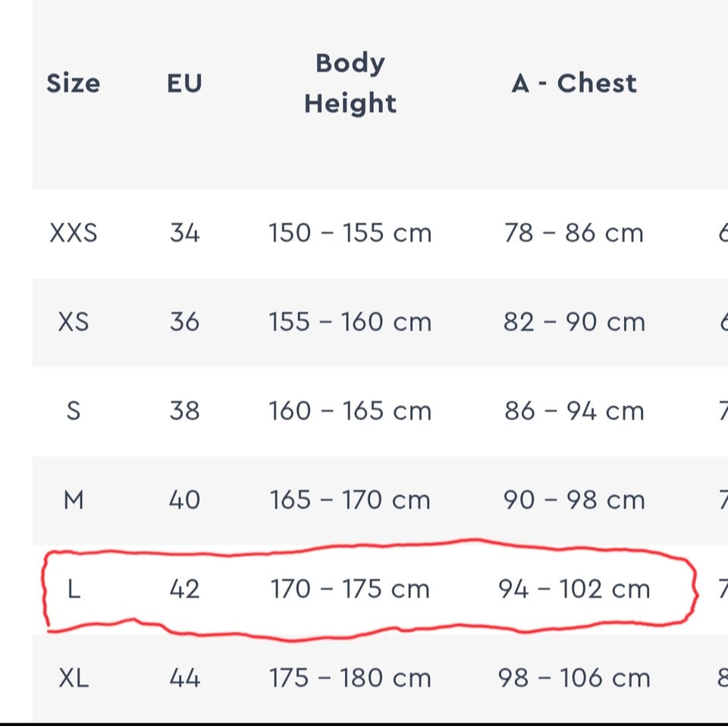Click the 82 – 90 cm chest value

click(x=574, y=322)
